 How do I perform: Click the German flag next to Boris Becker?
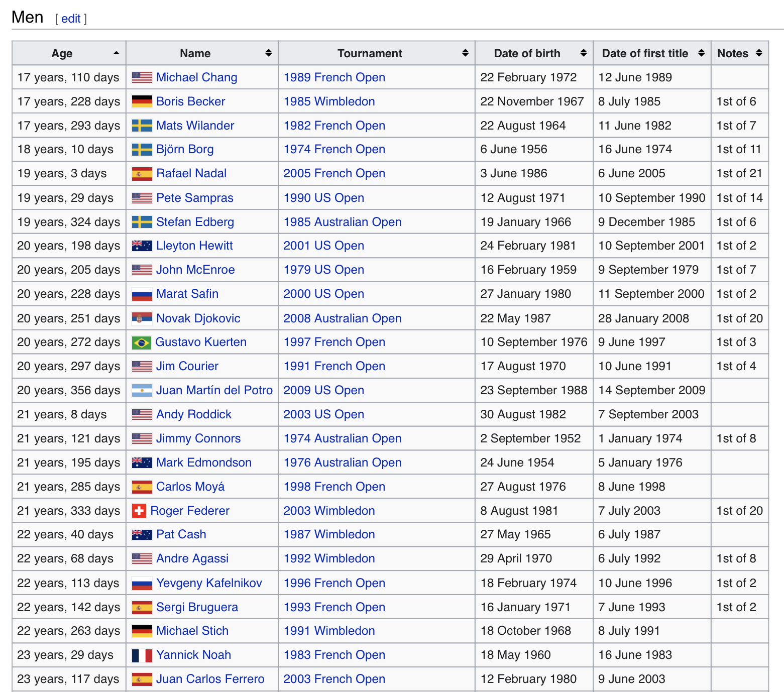(x=142, y=101)
